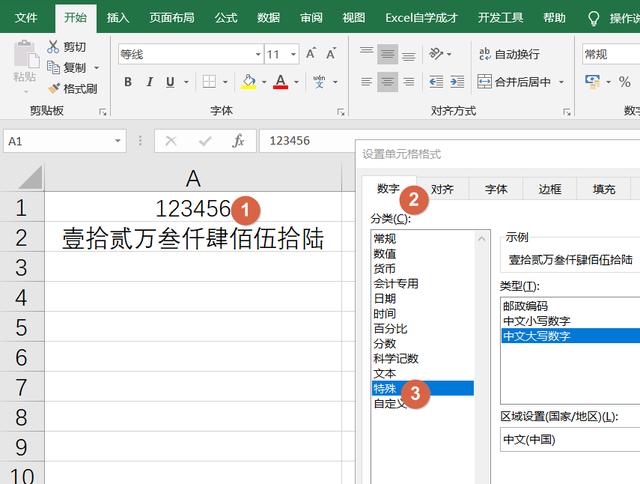
Task: Activate the Format Painter brush
Action: (x=53, y=88)
